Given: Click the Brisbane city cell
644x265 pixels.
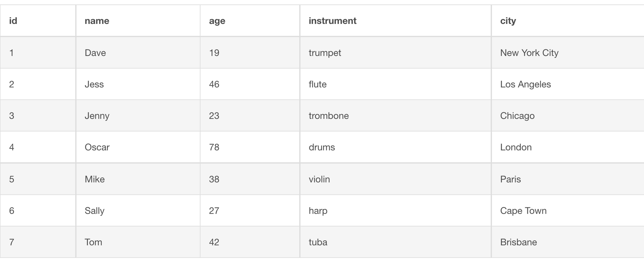Looking at the screenshot, I should [x=568, y=242].
